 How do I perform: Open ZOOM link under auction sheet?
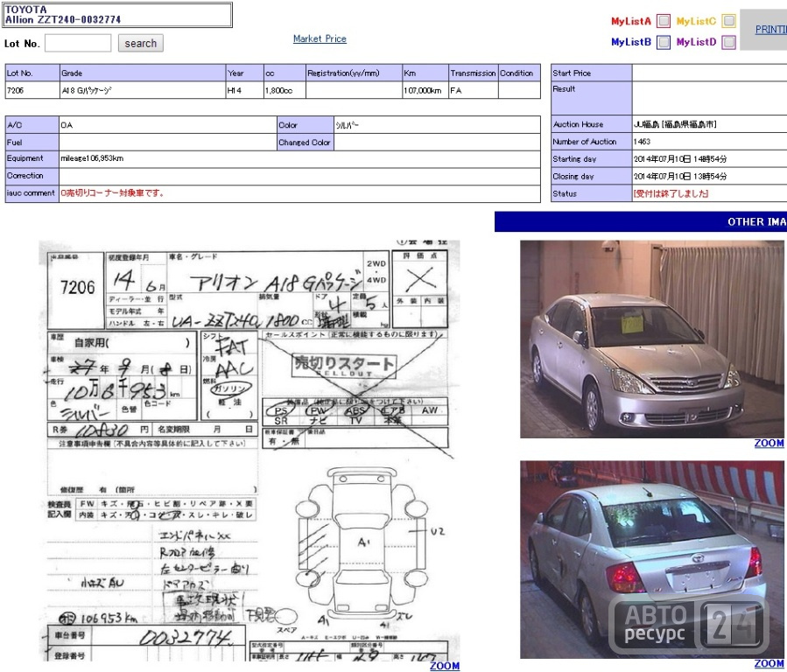click(445, 666)
